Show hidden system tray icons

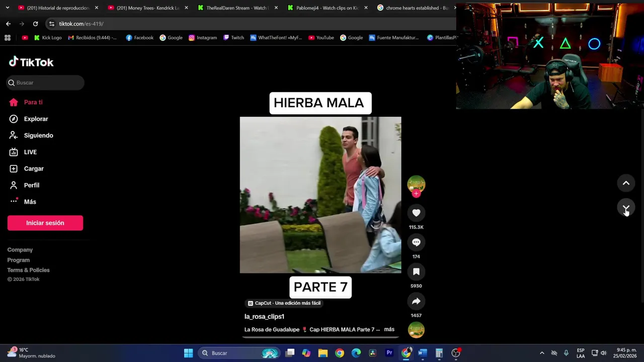[542, 353]
